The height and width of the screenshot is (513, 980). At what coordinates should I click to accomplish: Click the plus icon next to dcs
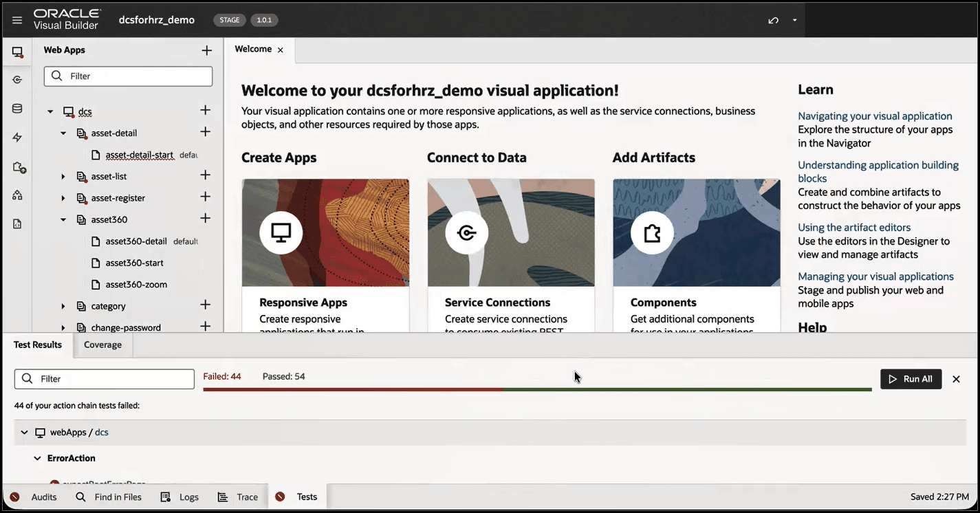click(x=205, y=110)
